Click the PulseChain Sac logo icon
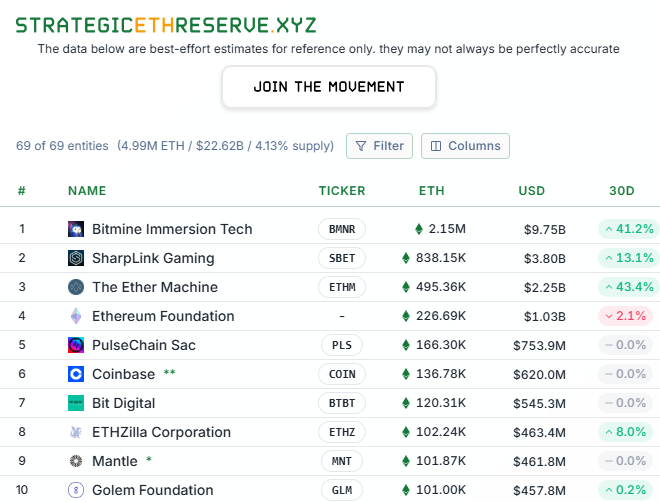The height and width of the screenshot is (502, 660). tap(76, 345)
